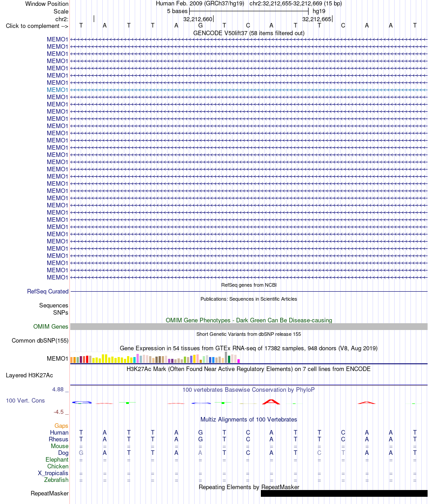Select the Zebrafish alignment row label
Viewport: 428px width, 504px height.
point(56,480)
